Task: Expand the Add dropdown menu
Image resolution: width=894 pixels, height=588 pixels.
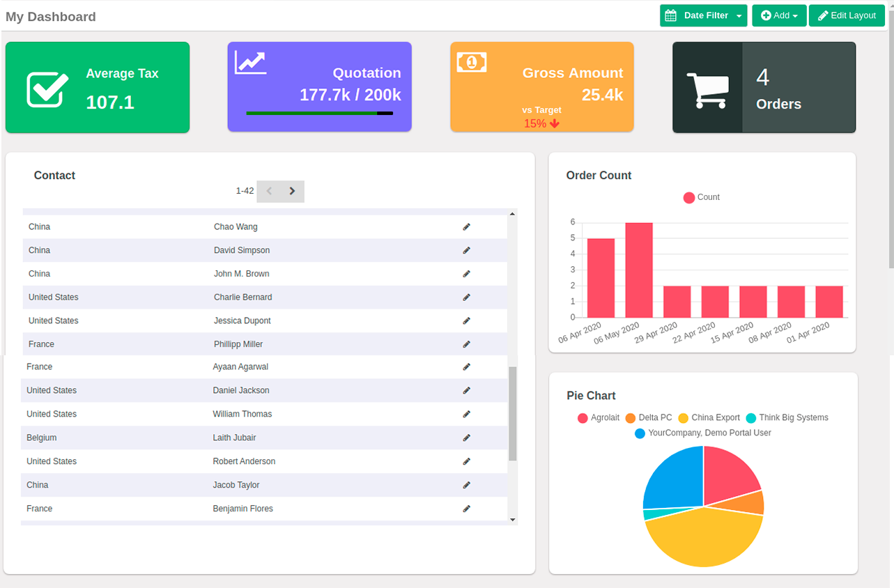Action: (x=779, y=15)
